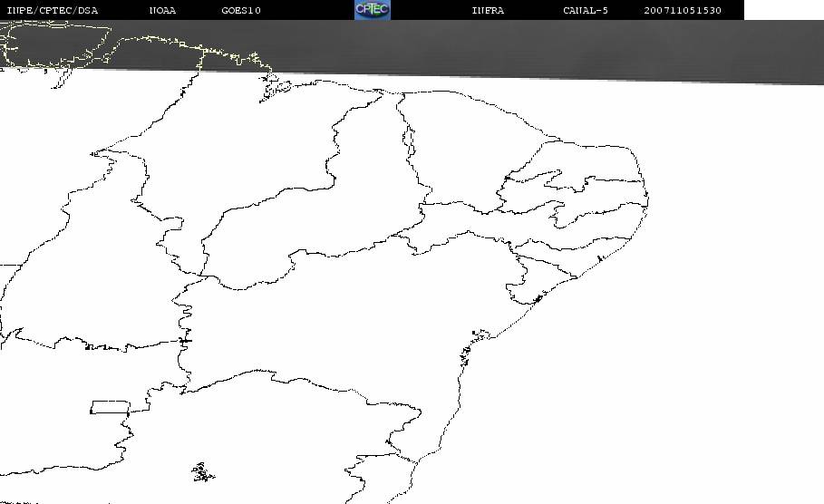Select the INFRA label in the header
Screen dimensions: 824x504
pyautogui.click(x=488, y=11)
